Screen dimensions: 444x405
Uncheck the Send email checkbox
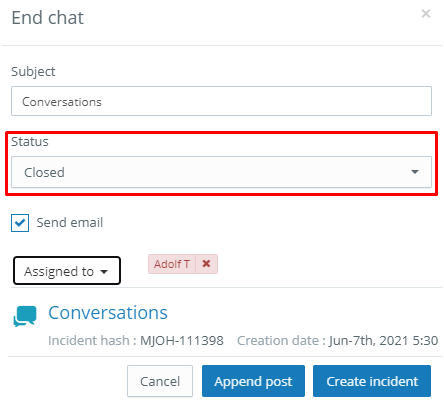coord(20,223)
